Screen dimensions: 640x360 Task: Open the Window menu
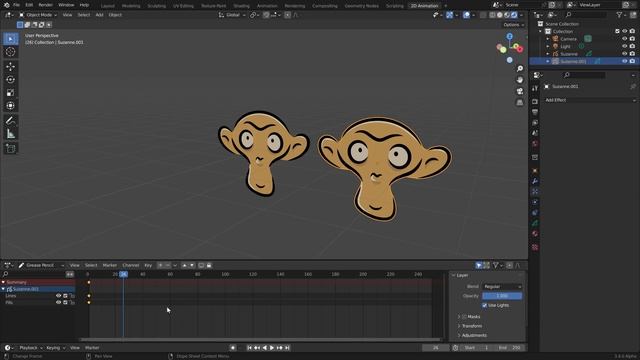click(x=66, y=5)
